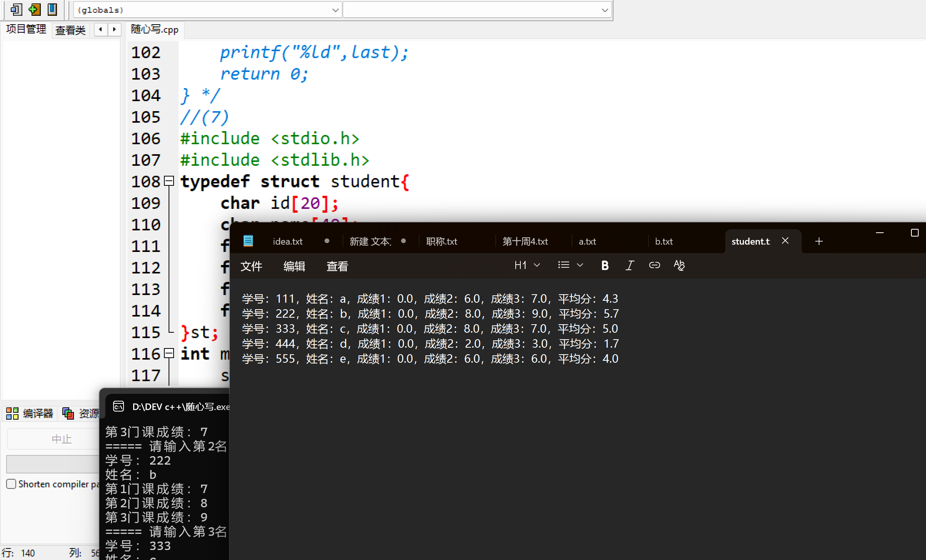Screen dimensions: 926x560
Task: Enable Shorten compiler paths checkbox
Action: [x=12, y=484]
